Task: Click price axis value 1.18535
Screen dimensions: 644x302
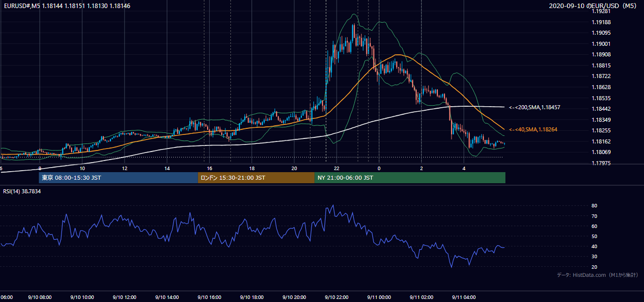Action: tap(602, 98)
